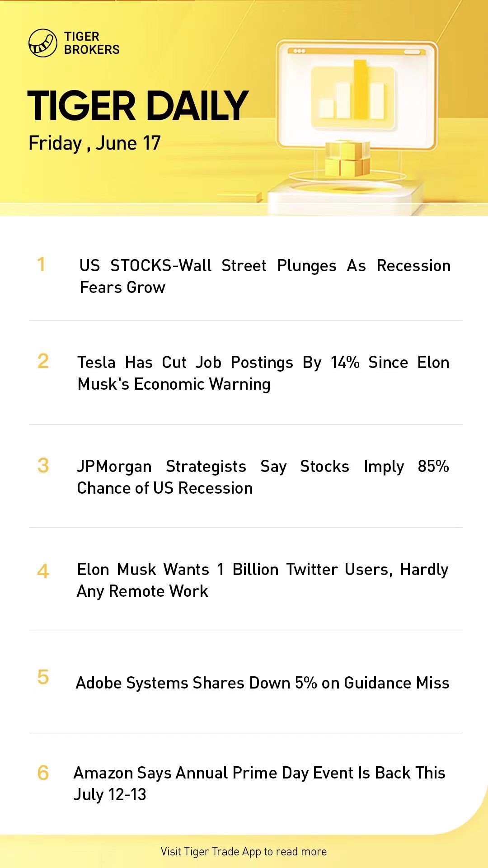
Task: Open the Amazon Prime Day headline
Action: click(x=259, y=783)
